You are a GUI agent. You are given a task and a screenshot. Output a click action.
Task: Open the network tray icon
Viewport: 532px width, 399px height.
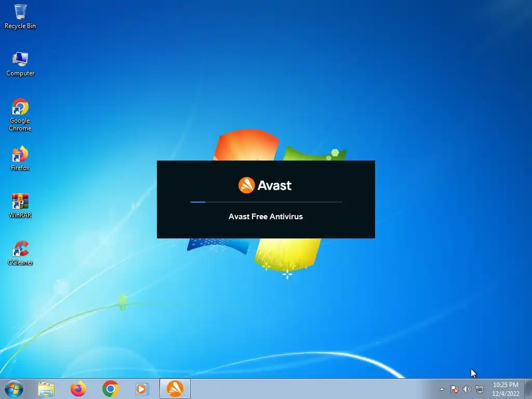point(480,389)
